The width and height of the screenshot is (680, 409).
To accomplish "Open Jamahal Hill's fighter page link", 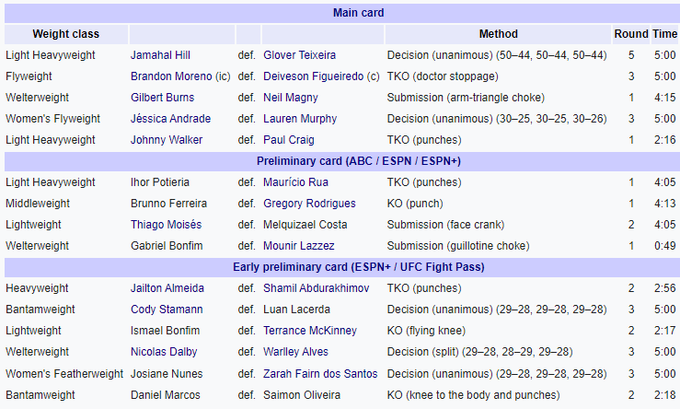I will pos(160,54).
